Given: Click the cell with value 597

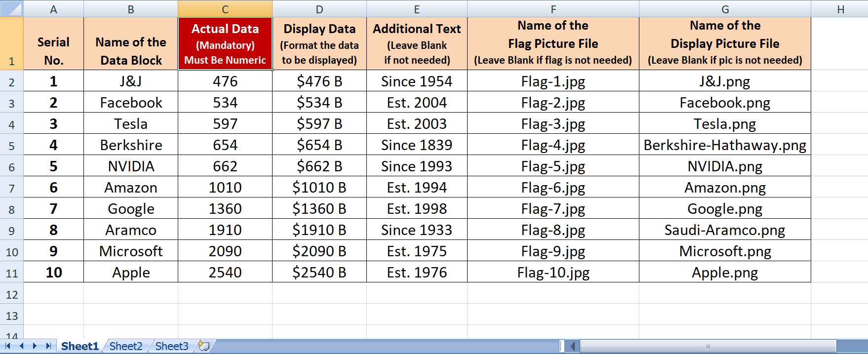Looking at the screenshot, I should tap(225, 123).
